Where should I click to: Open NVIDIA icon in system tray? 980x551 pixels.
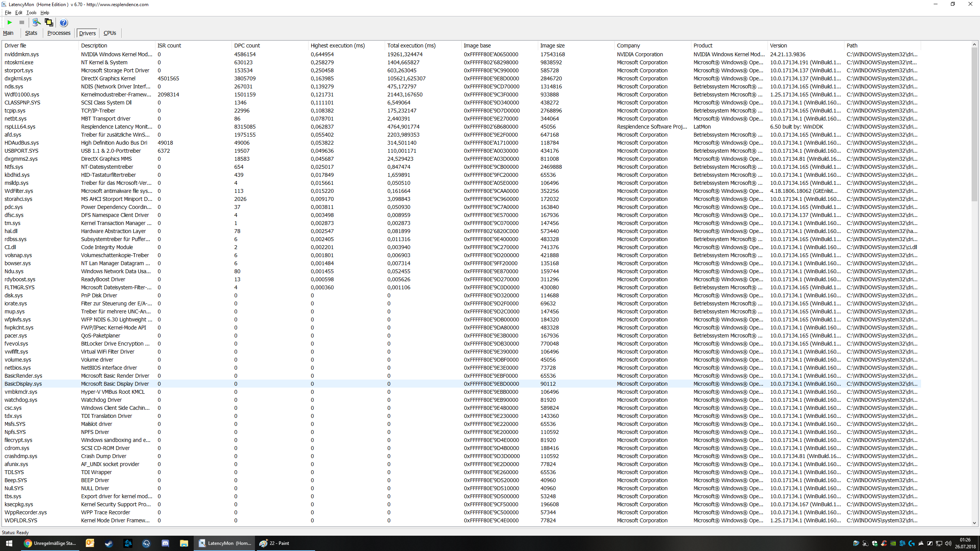(x=893, y=543)
